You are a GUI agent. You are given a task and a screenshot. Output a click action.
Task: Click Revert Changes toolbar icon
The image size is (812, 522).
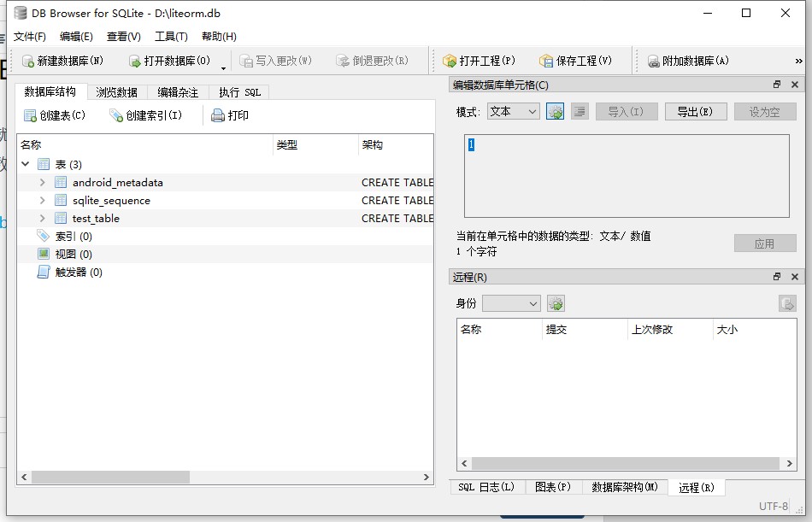coord(342,62)
